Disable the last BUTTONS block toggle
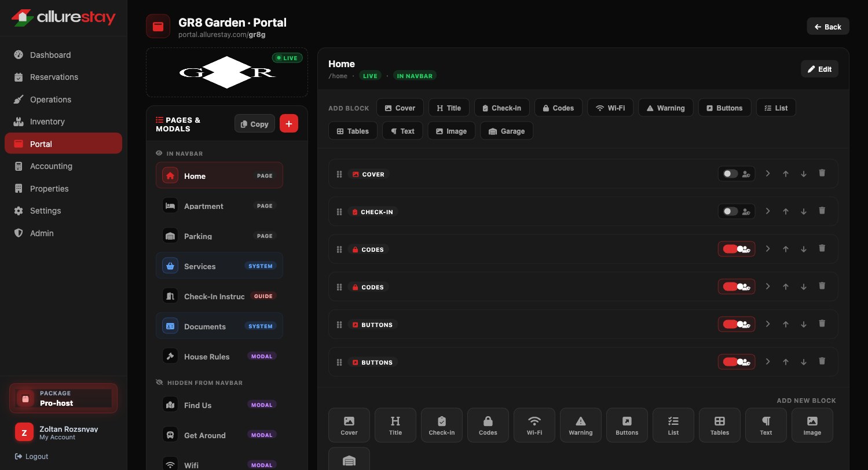 pos(730,362)
